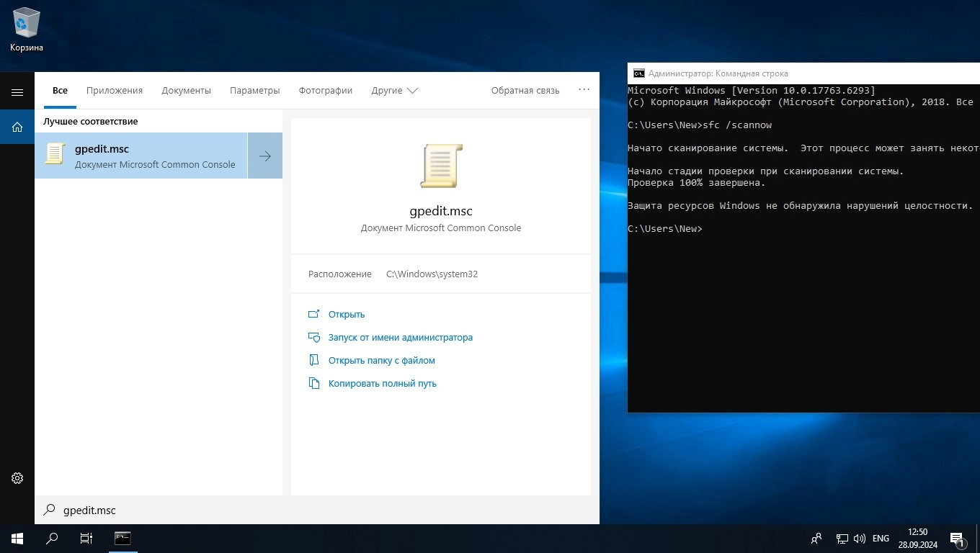Click the Task View taskbar icon

(86, 538)
